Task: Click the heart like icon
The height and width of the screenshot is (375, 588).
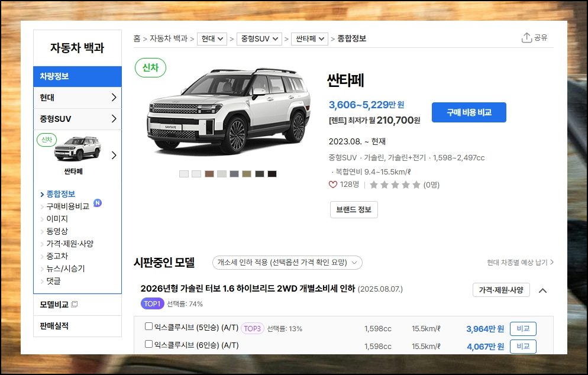Action: pyautogui.click(x=332, y=185)
